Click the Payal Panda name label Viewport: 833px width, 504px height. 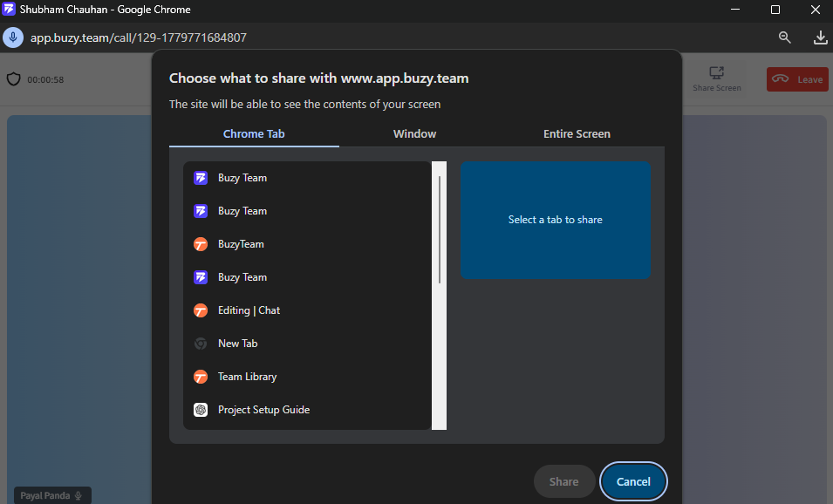pos(45,495)
